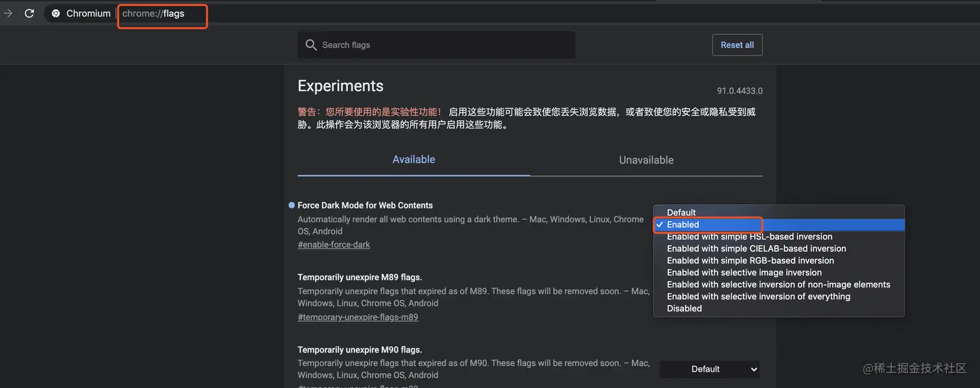This screenshot has height=388, width=980.
Task: Switch to the Available tab
Action: click(x=414, y=160)
